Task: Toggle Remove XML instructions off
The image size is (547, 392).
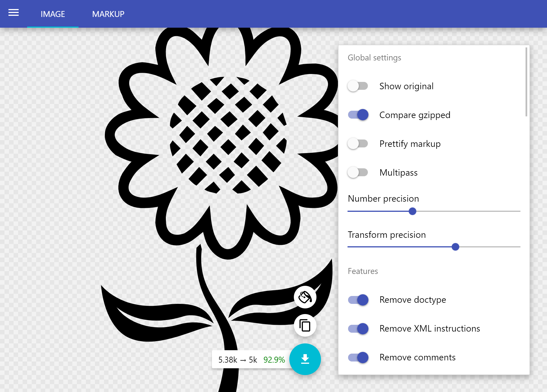Action: pos(358,328)
